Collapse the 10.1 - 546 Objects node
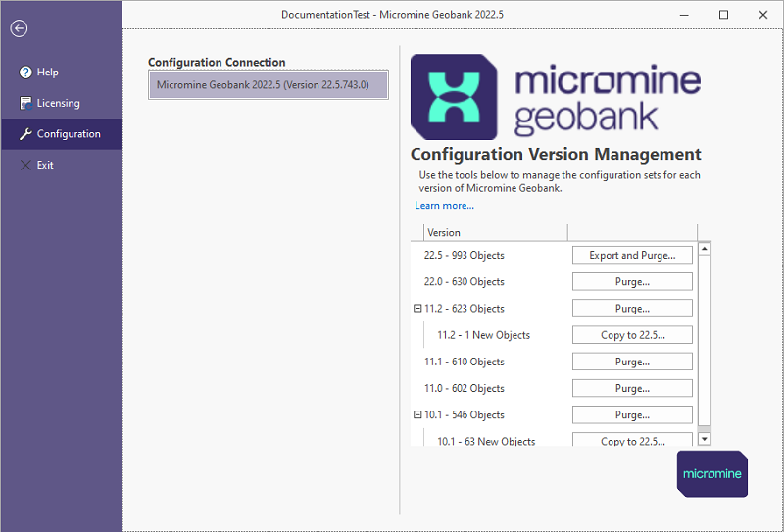The height and width of the screenshot is (532, 784). pyautogui.click(x=417, y=414)
